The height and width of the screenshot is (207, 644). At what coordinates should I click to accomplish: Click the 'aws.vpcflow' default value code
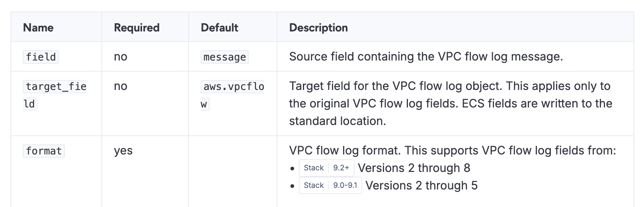(x=233, y=87)
